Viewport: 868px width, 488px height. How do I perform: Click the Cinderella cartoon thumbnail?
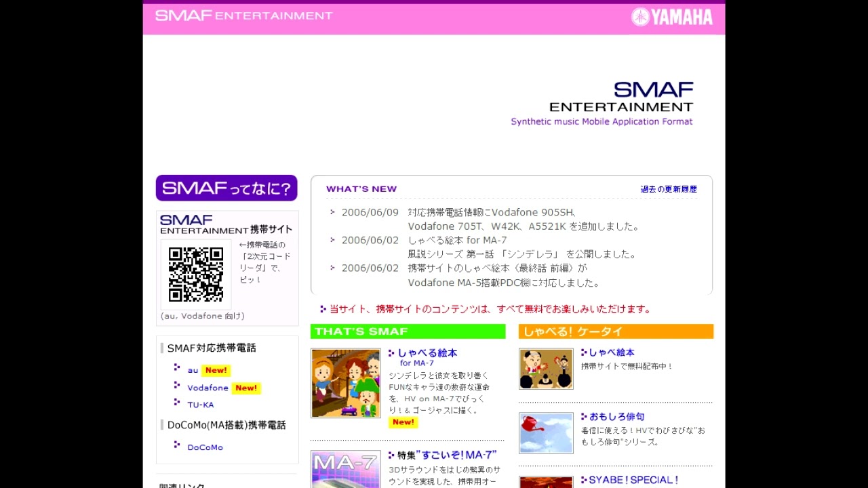pyautogui.click(x=346, y=383)
